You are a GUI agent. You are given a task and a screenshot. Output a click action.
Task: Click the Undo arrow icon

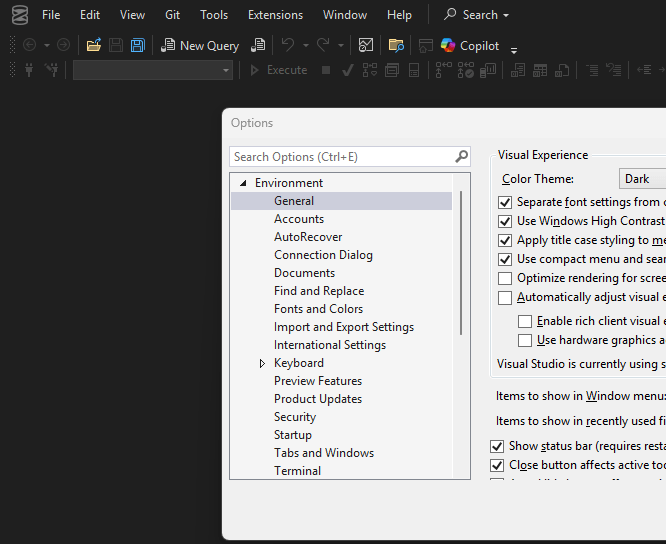click(288, 45)
